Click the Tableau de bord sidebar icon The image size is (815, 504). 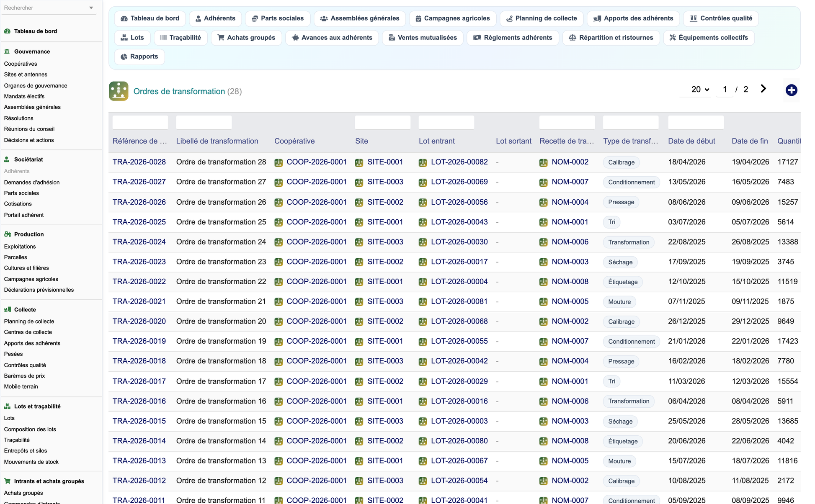7,31
